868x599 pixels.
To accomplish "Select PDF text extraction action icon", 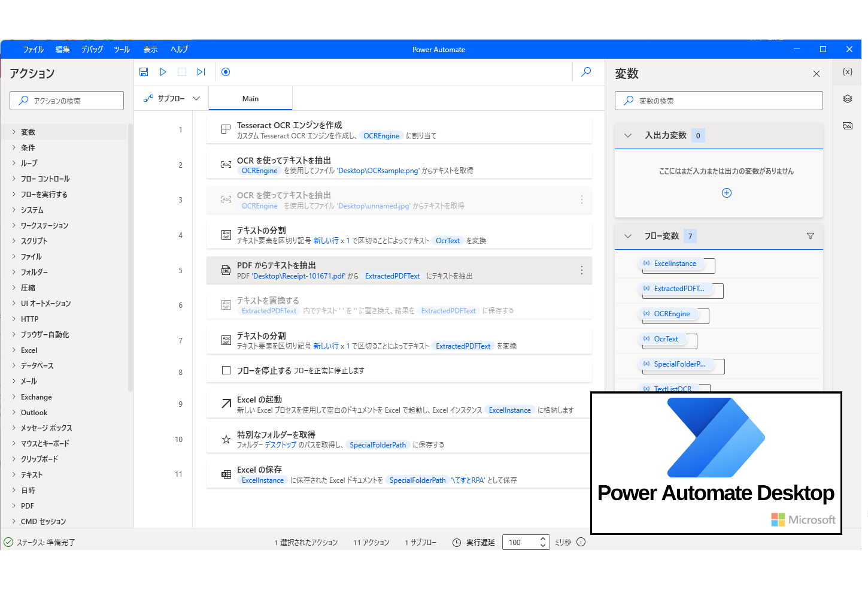I will pyautogui.click(x=226, y=270).
